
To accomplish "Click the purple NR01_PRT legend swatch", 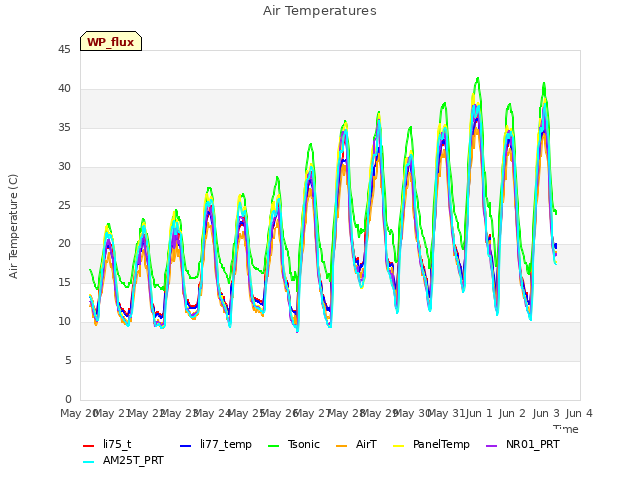I will coord(492,446).
